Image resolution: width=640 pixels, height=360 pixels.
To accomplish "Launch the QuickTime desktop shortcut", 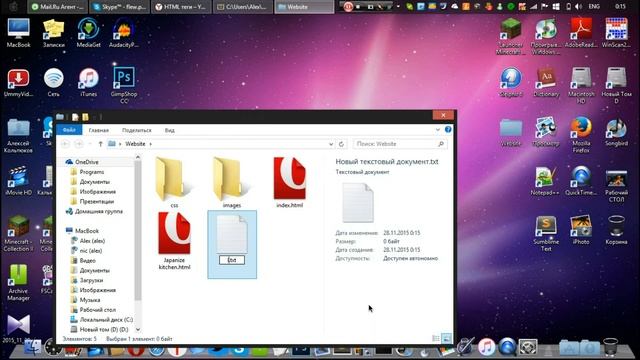I will point(581,181).
